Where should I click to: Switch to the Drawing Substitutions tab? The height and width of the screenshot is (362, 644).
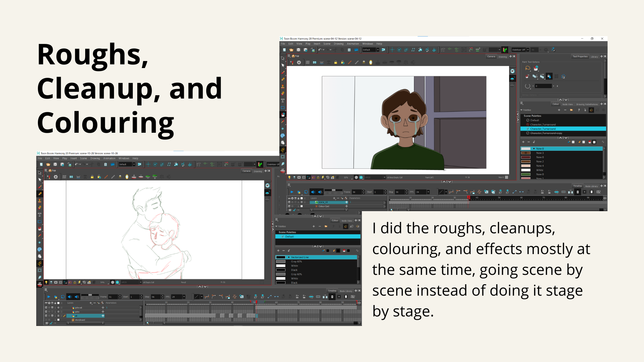pyautogui.click(x=587, y=104)
